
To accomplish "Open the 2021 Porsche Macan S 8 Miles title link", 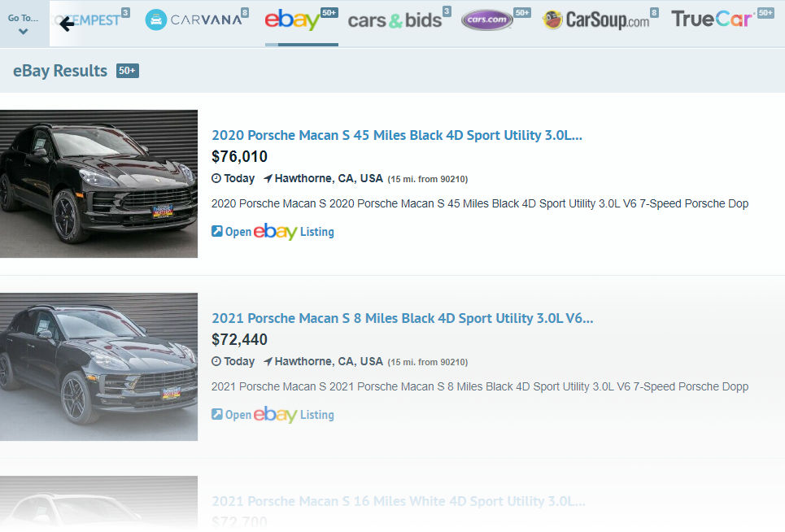I will (x=402, y=318).
